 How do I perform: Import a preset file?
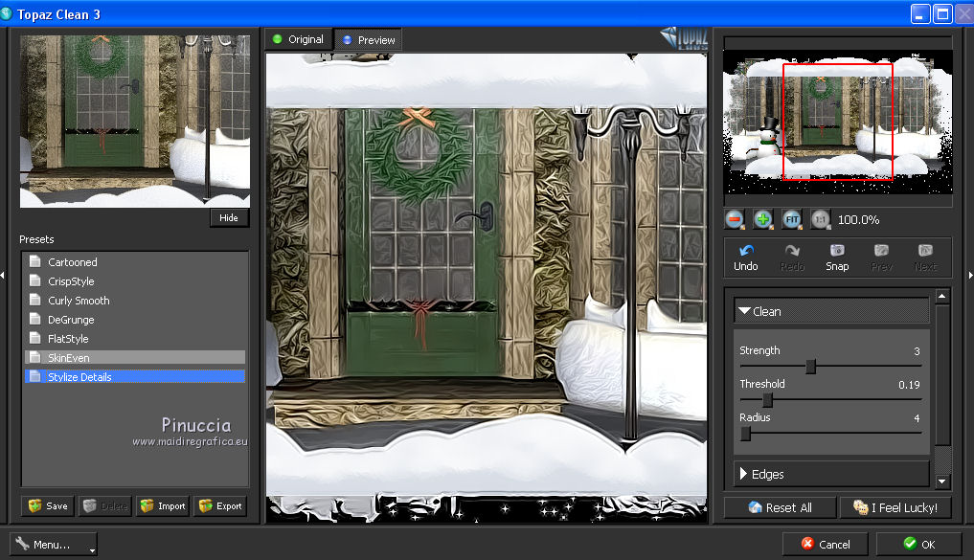[x=162, y=506]
